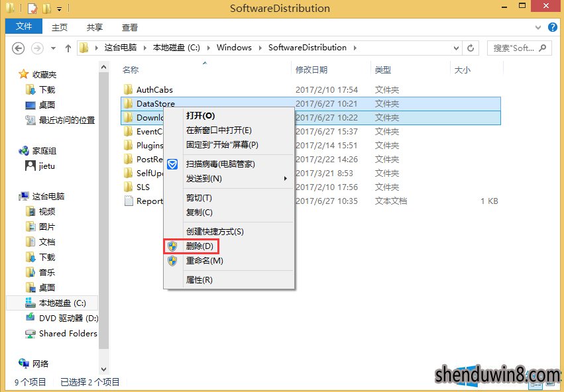Switch to the 主页 ribbon tab

coord(60,27)
